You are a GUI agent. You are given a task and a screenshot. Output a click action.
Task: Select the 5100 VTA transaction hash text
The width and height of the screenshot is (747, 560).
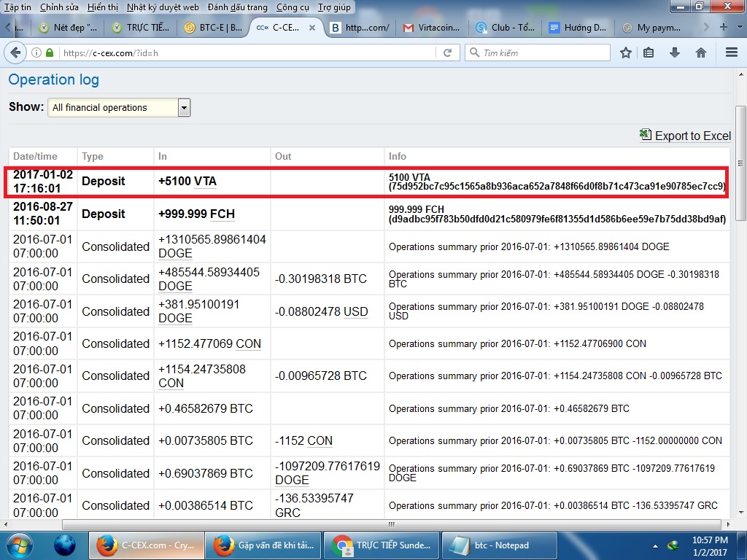pos(557,186)
